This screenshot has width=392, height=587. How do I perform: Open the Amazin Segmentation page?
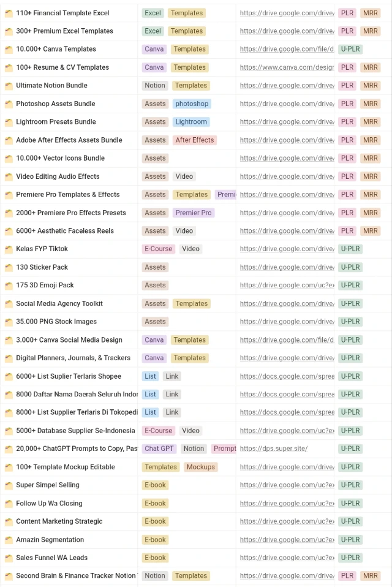click(50, 539)
